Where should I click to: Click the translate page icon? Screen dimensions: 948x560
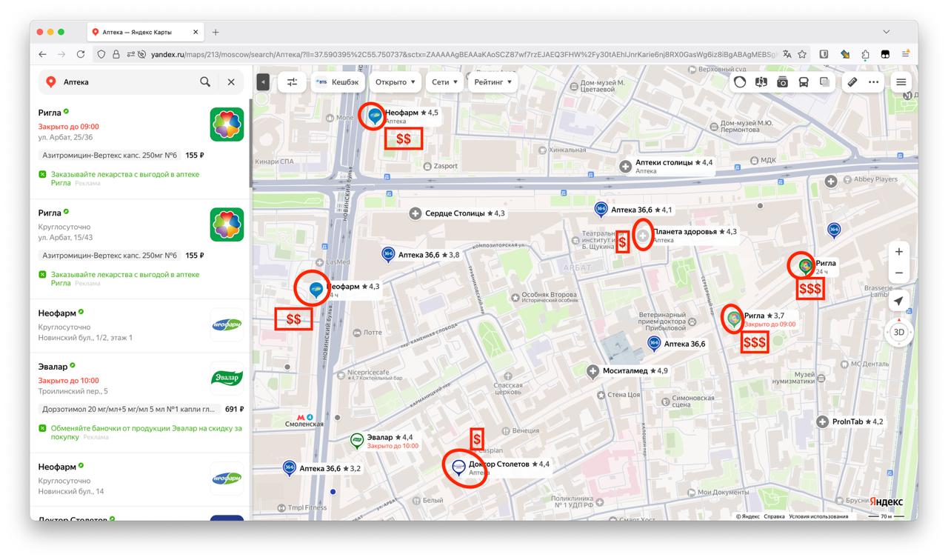click(787, 54)
